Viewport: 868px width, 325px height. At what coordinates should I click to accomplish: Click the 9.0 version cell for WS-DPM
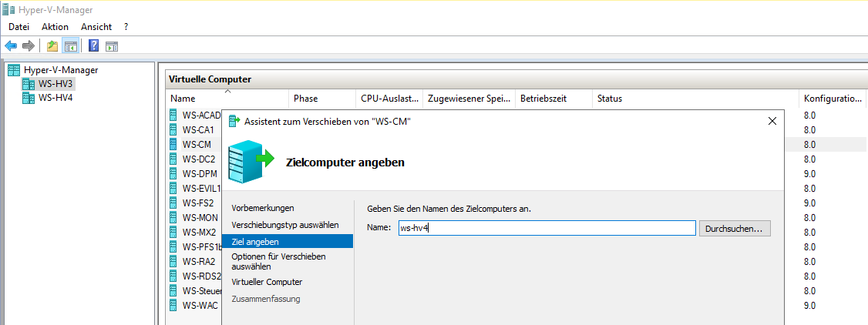(809, 173)
